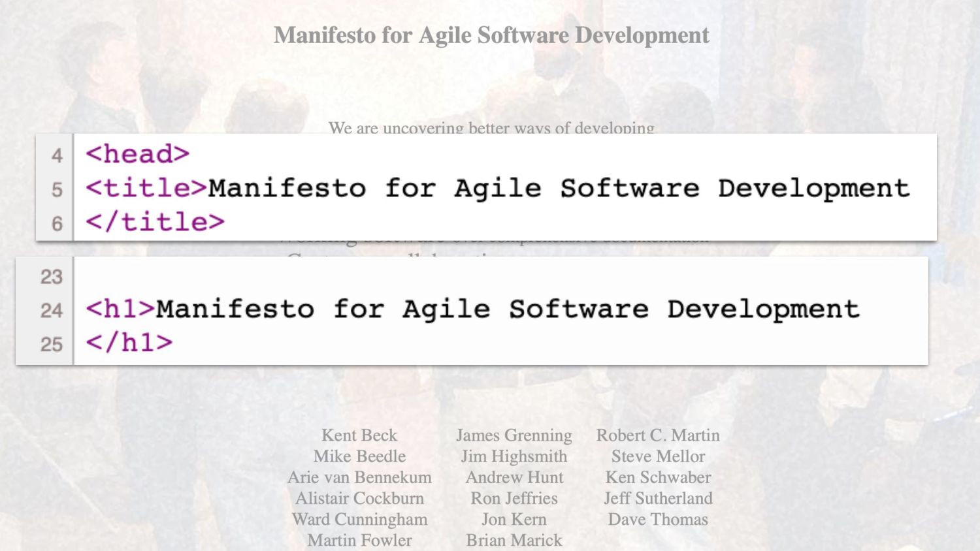Click the name 'James Grenning'
The height and width of the screenshot is (551, 980).
point(514,435)
